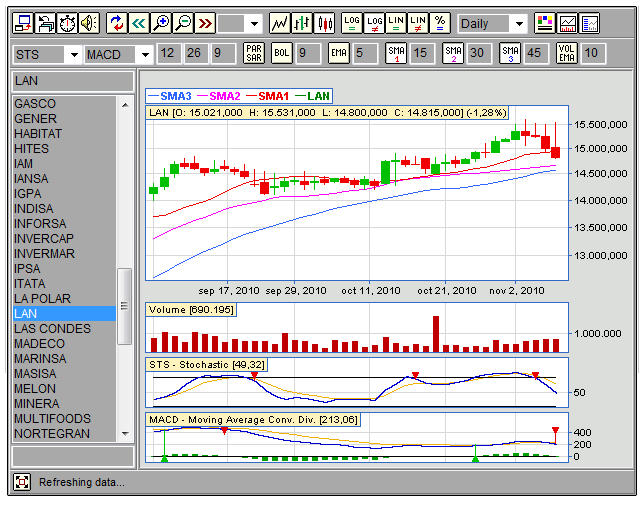
Task: Toggle the VOL EMA indicator
Action: pyautogui.click(x=567, y=53)
